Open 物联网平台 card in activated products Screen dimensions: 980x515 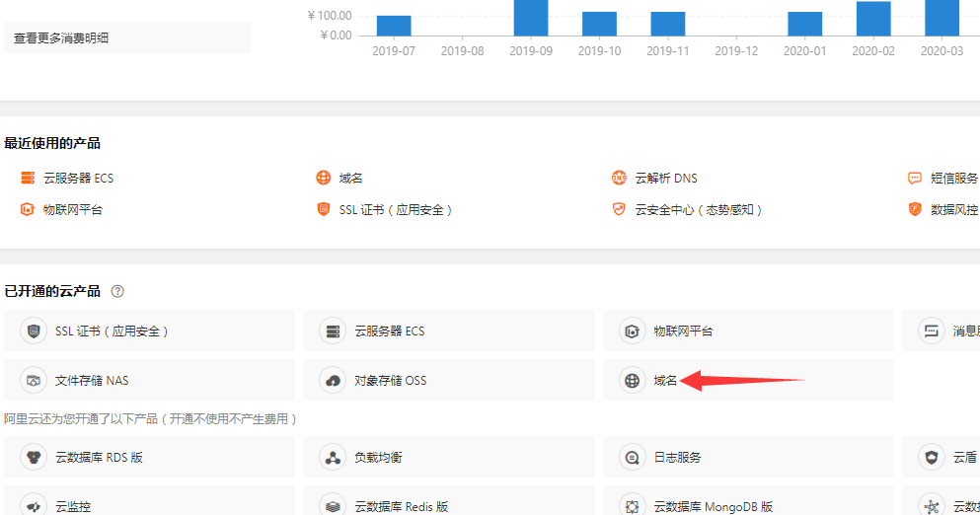click(x=748, y=331)
